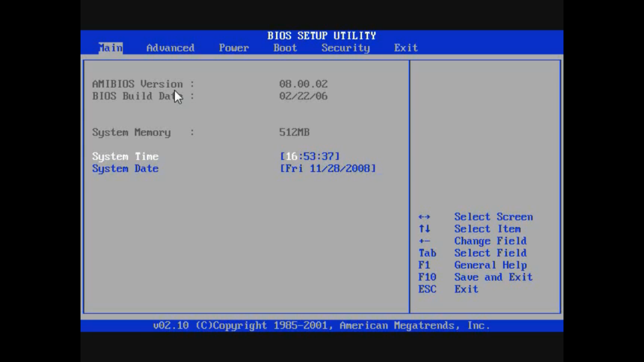Screen dimensions: 644x362
Task: Select the date value Fri 11/28/2008
Action: click(x=328, y=168)
